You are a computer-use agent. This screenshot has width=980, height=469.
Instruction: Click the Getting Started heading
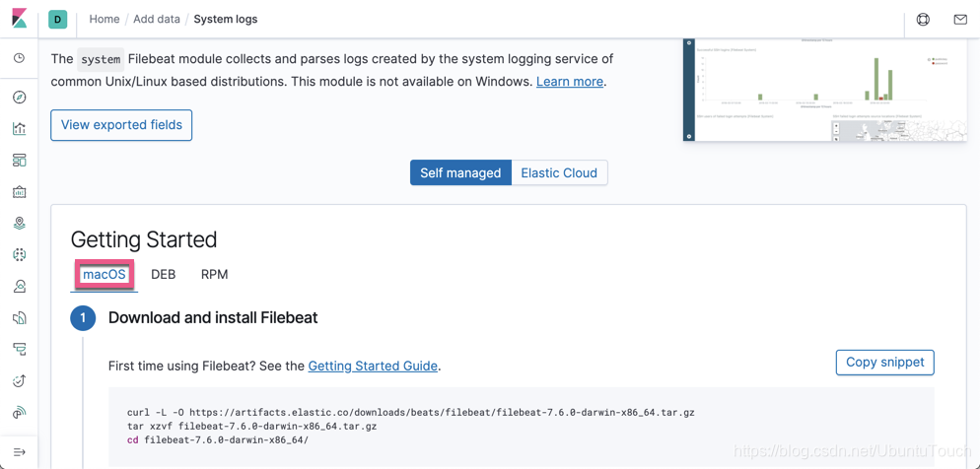pyautogui.click(x=144, y=239)
